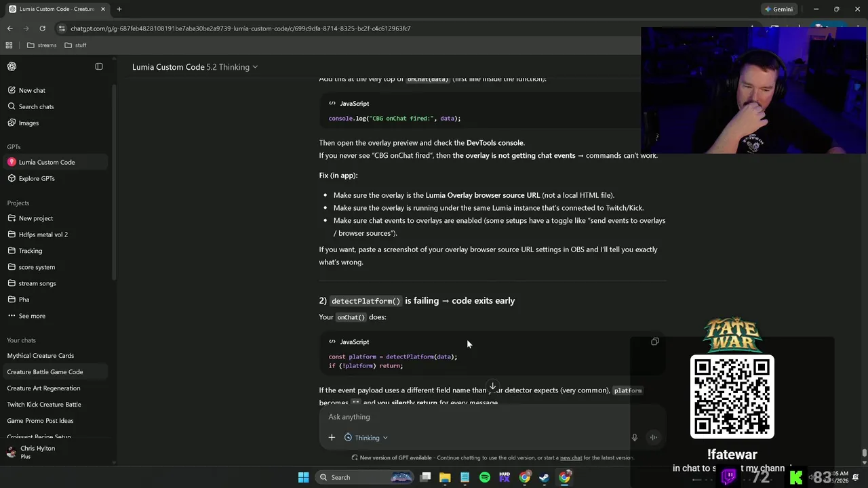
Task: Click the page vertical scrollbar
Action: [x=864, y=453]
